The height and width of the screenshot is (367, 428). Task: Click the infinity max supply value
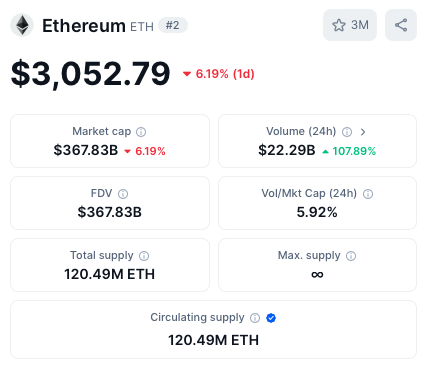click(x=317, y=275)
